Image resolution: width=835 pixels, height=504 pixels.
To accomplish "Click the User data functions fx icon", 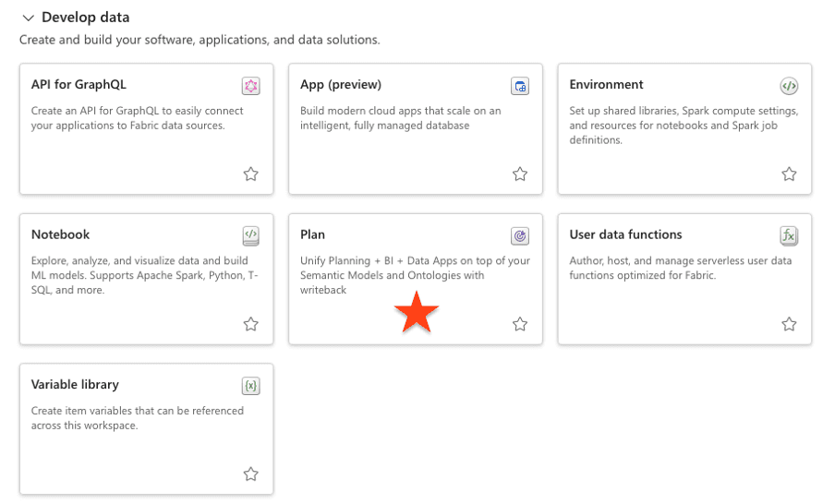I will 789,235.
